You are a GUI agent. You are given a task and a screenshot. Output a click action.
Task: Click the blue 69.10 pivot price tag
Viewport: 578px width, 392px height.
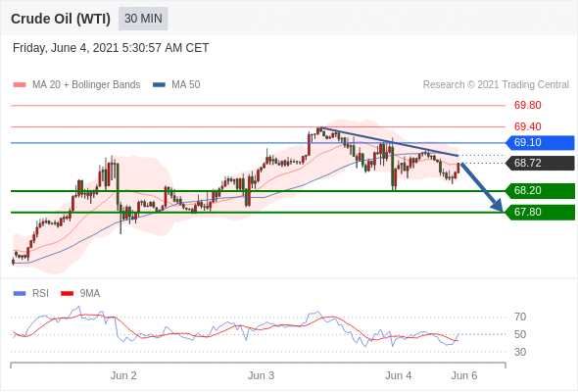click(541, 142)
